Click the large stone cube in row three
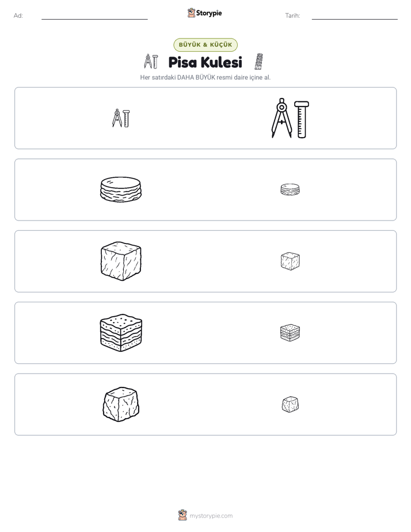 click(121, 261)
